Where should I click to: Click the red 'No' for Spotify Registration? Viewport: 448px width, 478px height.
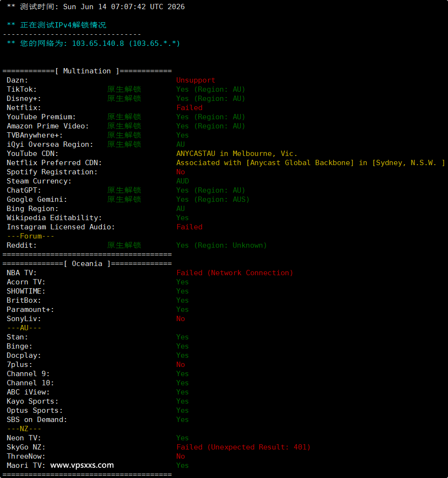tap(181, 172)
